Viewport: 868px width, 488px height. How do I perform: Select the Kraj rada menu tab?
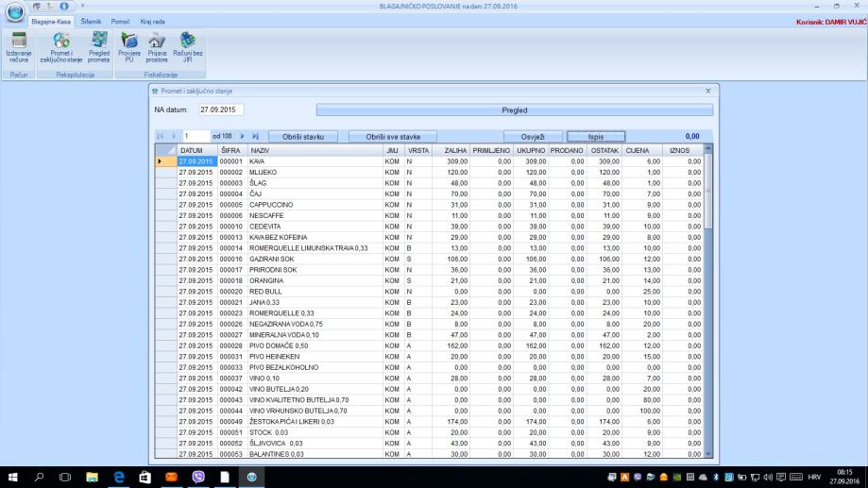[152, 22]
